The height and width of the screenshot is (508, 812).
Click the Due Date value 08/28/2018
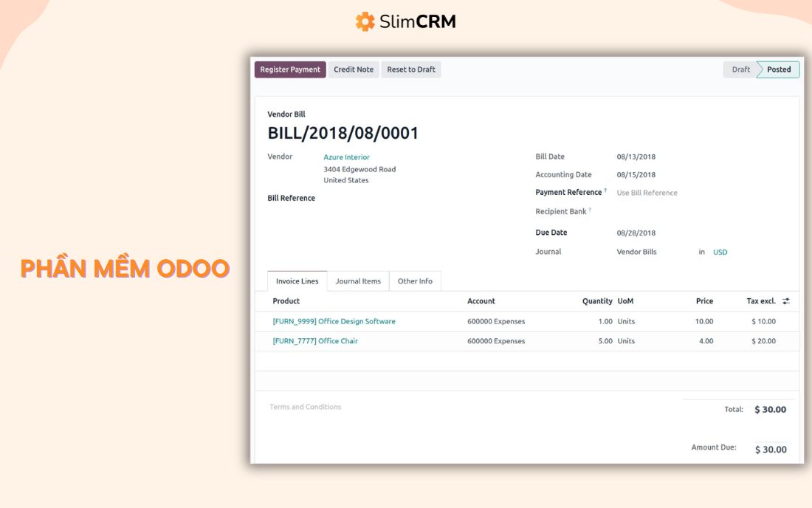(636, 233)
